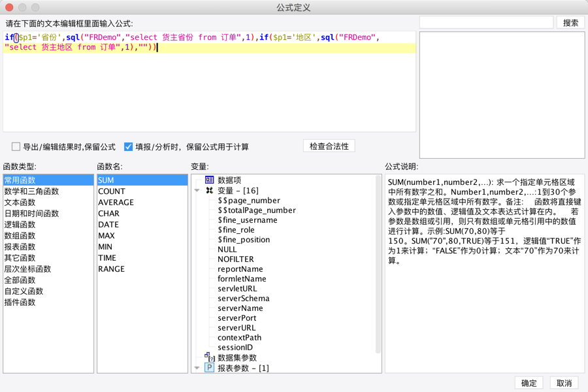
Task: Enable 导出/编辑结果时,保留公式 checkbox
Action: coord(16,146)
